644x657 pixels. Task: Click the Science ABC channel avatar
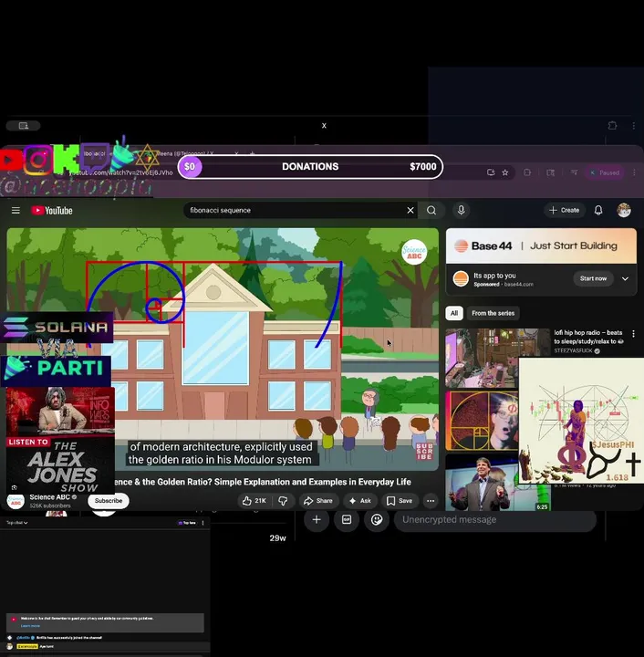[x=16, y=501]
